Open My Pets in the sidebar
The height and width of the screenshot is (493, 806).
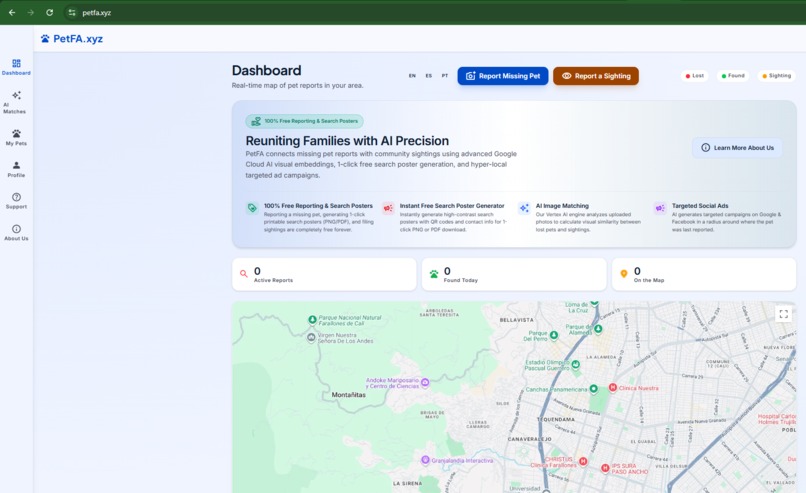[16, 137]
